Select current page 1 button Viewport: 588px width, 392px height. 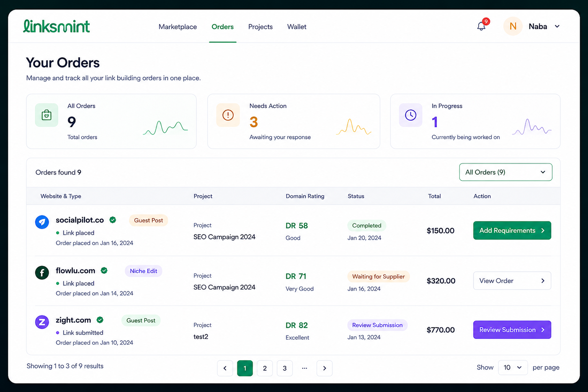pyautogui.click(x=245, y=368)
